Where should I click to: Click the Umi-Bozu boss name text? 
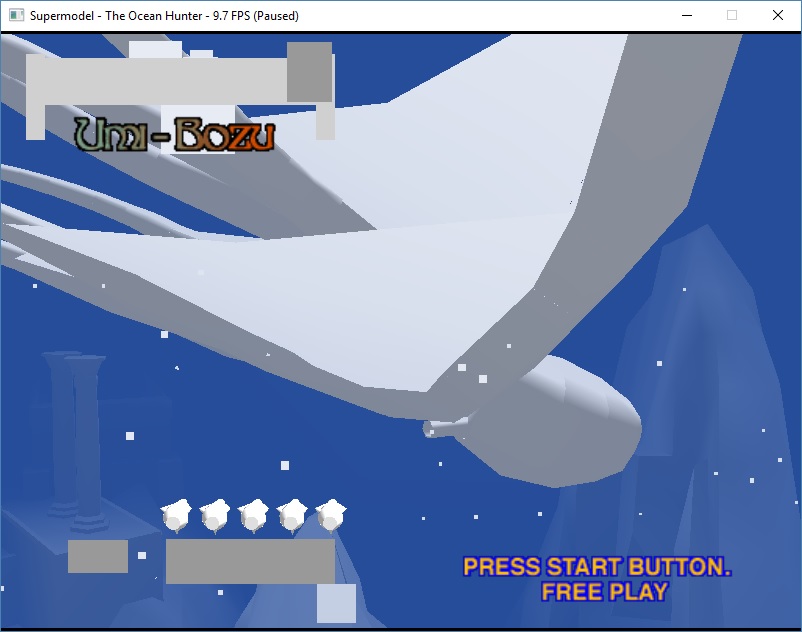pyautogui.click(x=174, y=134)
